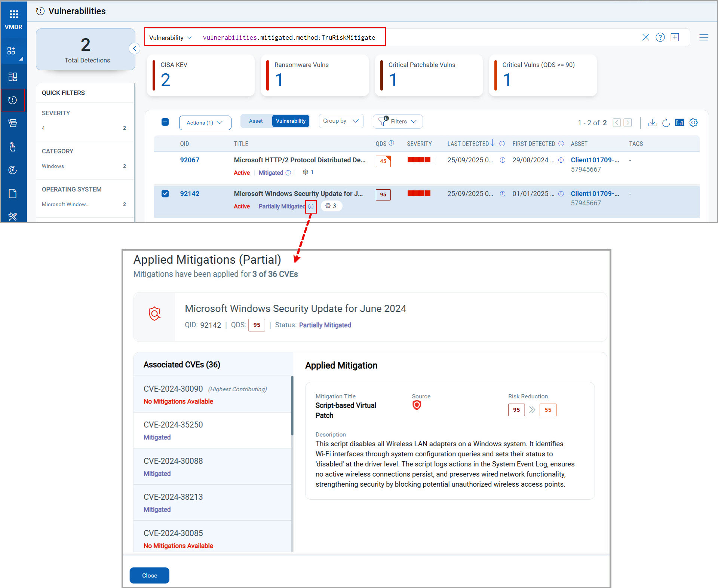Open the table settings gear icon
This screenshot has height=588, width=718.
[693, 123]
